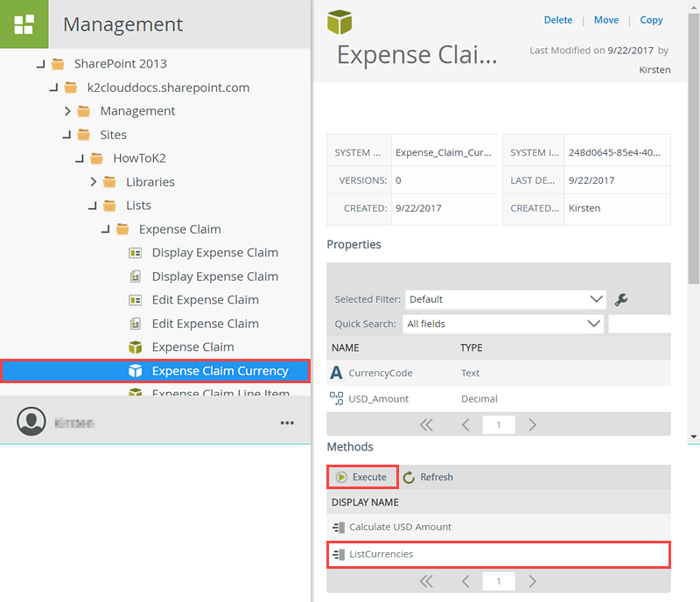Go to first page of Methods list
This screenshot has width=700, height=602.
tap(426, 581)
